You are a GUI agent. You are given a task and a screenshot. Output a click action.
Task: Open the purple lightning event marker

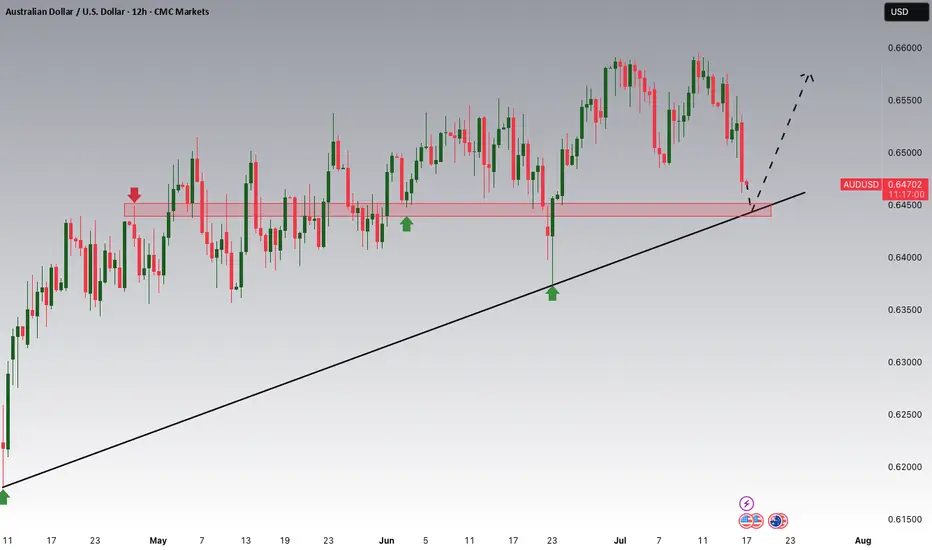(x=747, y=504)
